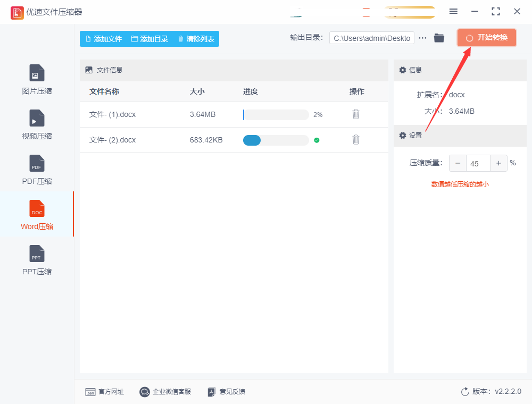532x404 pixels.
Task: Select the Word压缩 sidebar item
Action: (37, 215)
